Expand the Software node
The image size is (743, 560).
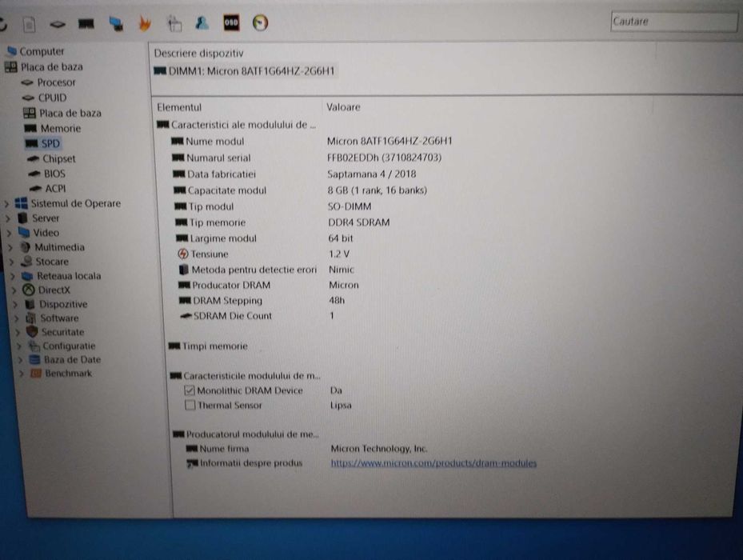tap(17, 318)
